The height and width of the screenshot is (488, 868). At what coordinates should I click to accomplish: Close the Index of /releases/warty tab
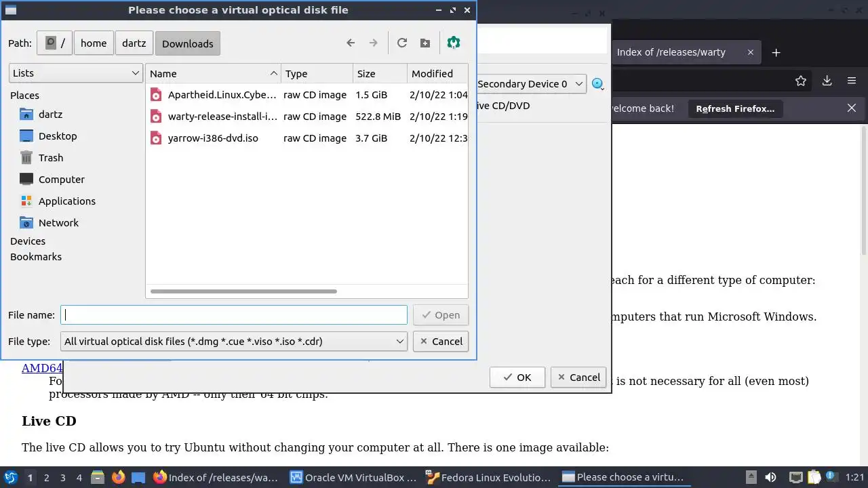[751, 52]
